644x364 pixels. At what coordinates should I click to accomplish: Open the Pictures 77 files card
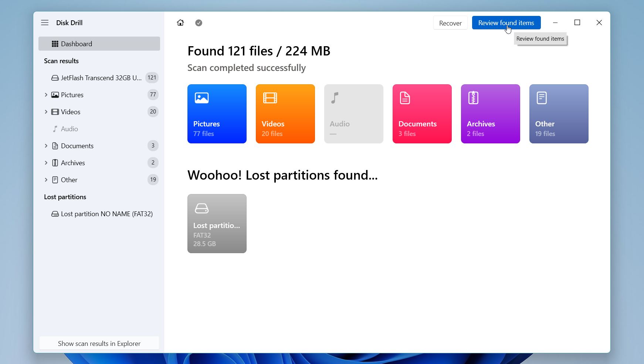(217, 114)
